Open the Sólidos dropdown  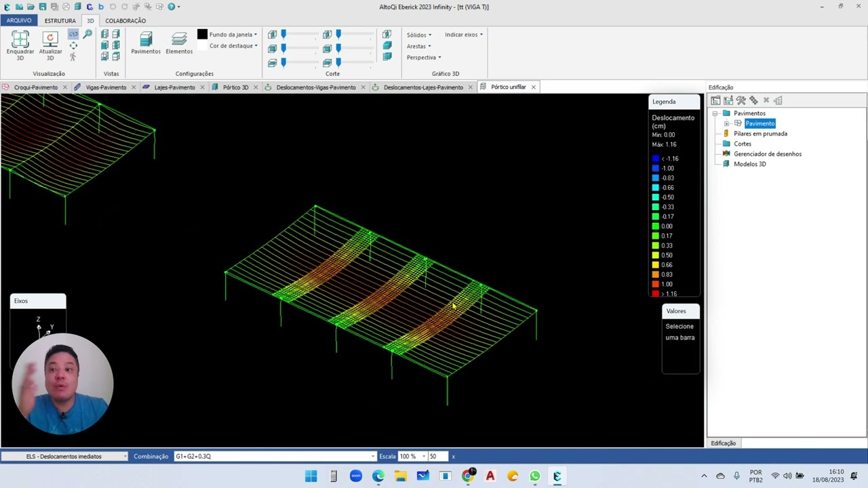418,35
